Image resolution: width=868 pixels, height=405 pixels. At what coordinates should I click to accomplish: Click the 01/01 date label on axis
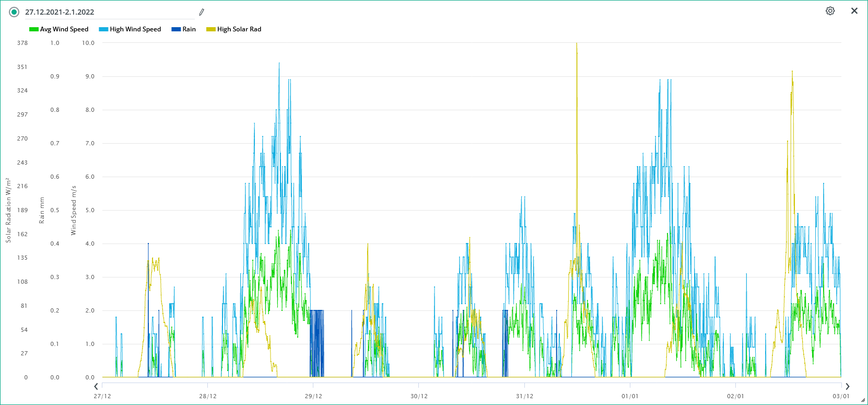pyautogui.click(x=630, y=396)
